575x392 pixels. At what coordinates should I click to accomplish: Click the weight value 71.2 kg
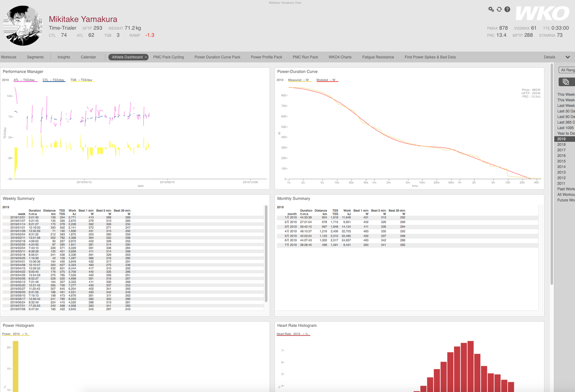(x=133, y=28)
